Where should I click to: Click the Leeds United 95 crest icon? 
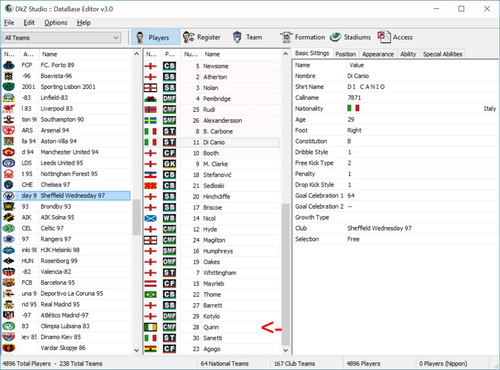pyautogui.click(x=9, y=163)
